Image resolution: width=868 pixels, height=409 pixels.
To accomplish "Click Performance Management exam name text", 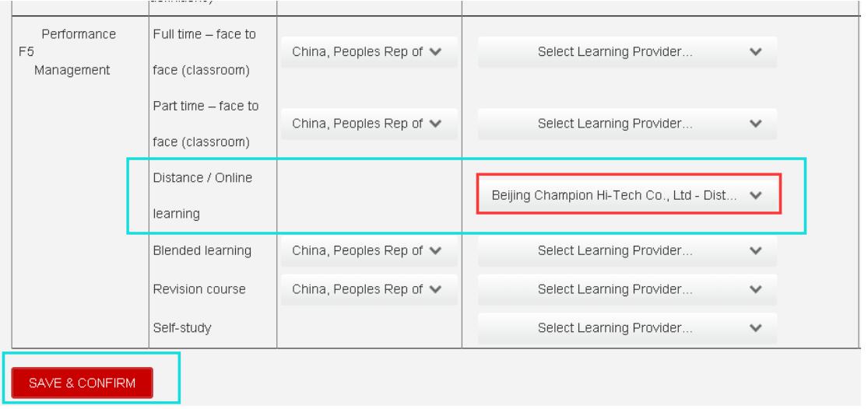I will (76, 52).
